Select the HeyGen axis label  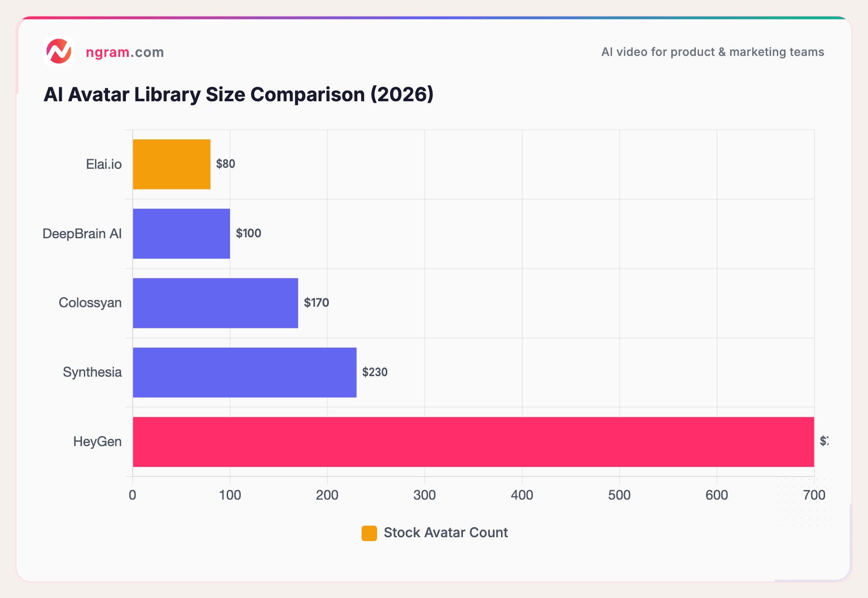click(x=98, y=442)
